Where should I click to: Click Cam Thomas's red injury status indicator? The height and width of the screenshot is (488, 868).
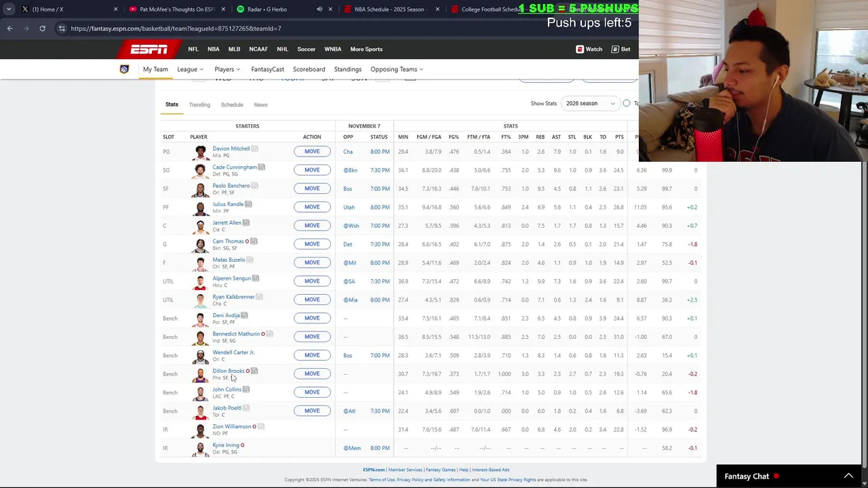pos(247,241)
